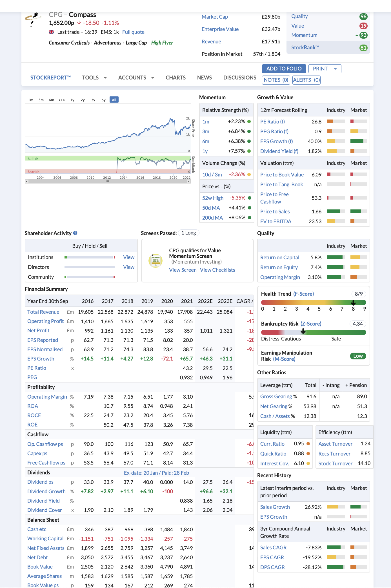The image size is (391, 588).
Task: Open the PE Ratio (f) metric link
Action: 272,122
